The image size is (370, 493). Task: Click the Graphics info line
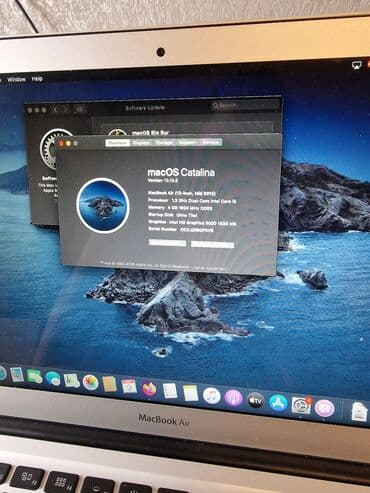192,223
